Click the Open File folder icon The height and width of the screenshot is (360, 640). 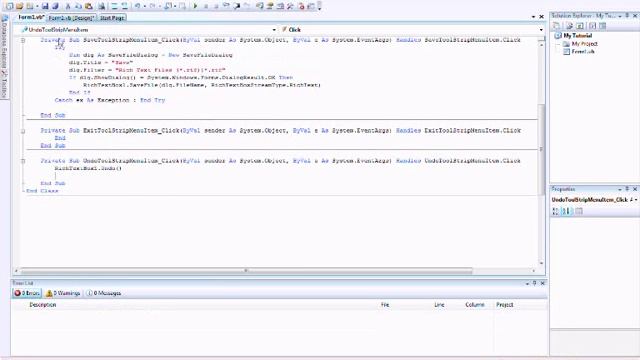pos(19,6)
